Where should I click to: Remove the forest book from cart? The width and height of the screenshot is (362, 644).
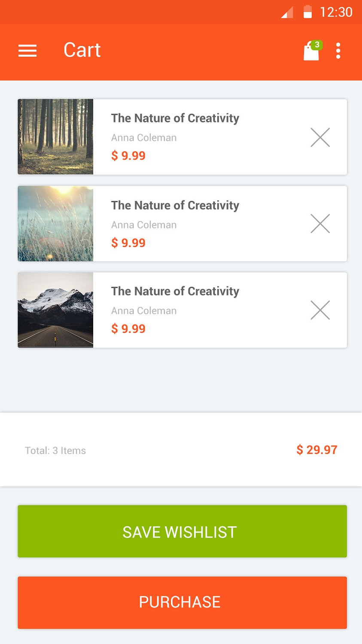[320, 137]
